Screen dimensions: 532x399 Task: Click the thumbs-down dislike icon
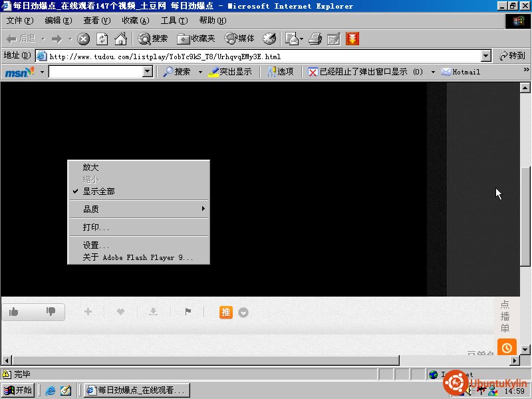51,311
